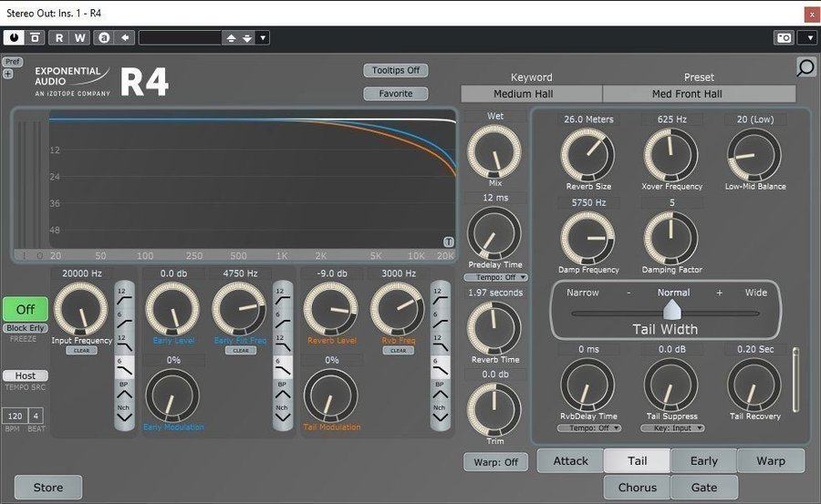The image size is (821, 504).
Task: Open the Tail Suppress Key: Input dropdown
Action: coord(672,427)
